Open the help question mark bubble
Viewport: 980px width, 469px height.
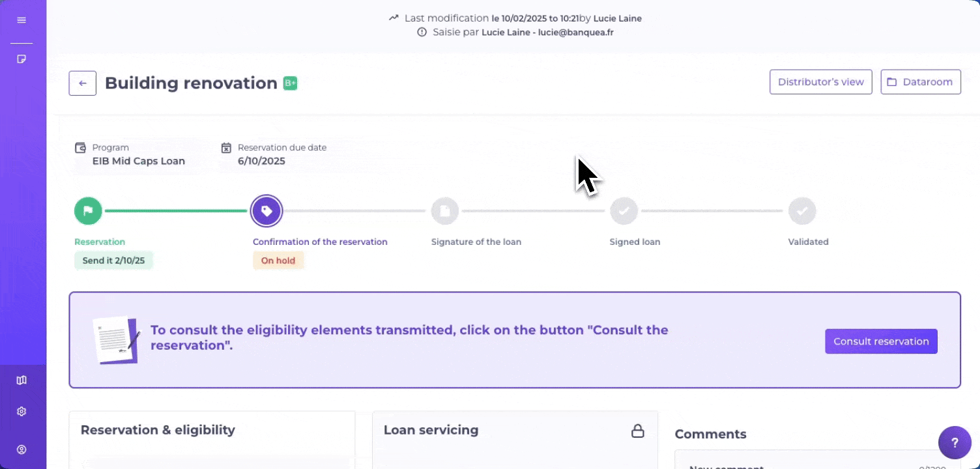[955, 443]
